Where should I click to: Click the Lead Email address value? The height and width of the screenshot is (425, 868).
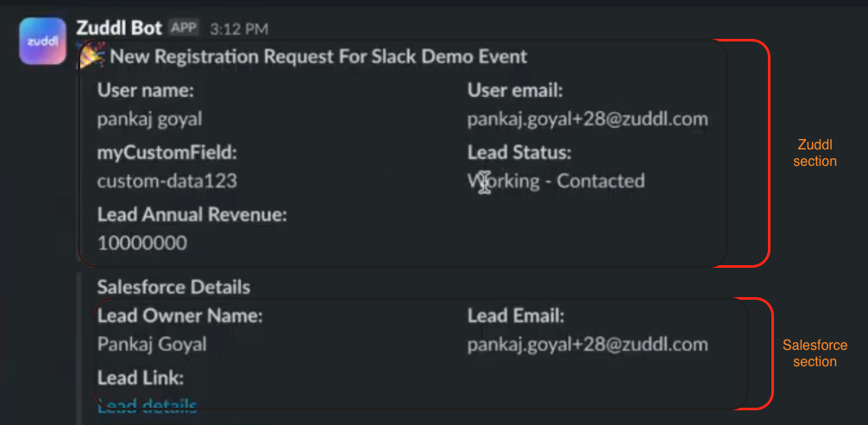tap(588, 345)
